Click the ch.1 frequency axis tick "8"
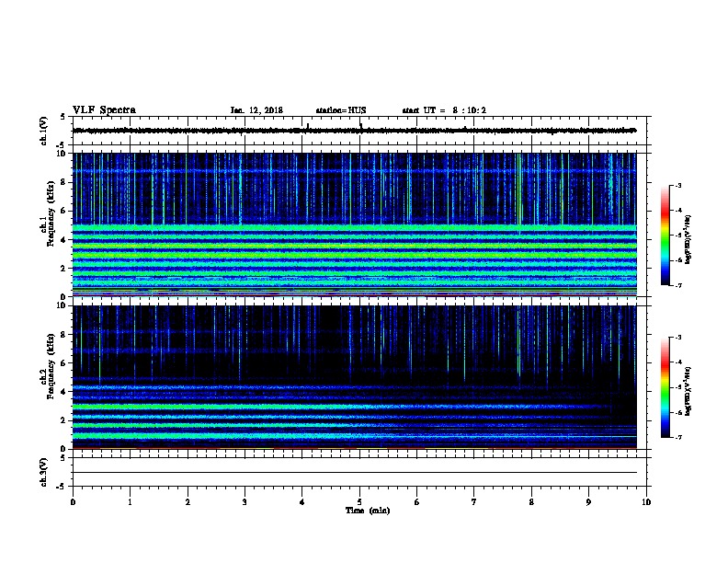This screenshot has height=563, width=728. coord(63,182)
